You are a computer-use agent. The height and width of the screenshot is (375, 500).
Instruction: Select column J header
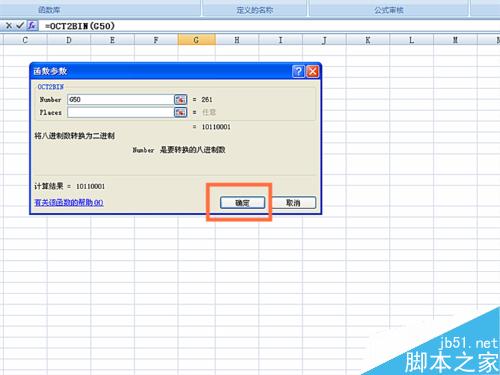point(324,40)
